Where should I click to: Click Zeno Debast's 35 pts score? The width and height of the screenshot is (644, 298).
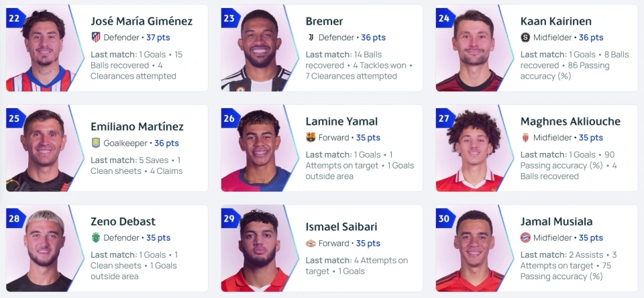pos(158,238)
